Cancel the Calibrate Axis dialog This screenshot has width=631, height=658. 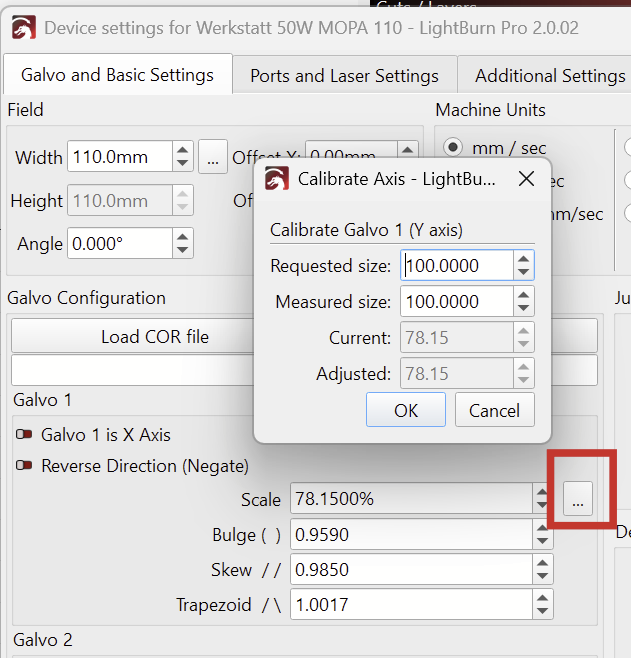(495, 410)
